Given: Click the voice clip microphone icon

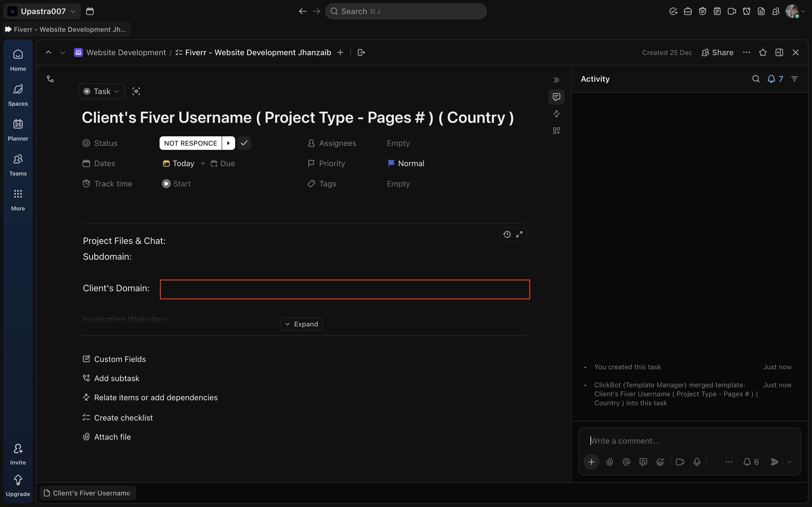Looking at the screenshot, I should pyautogui.click(x=697, y=462).
